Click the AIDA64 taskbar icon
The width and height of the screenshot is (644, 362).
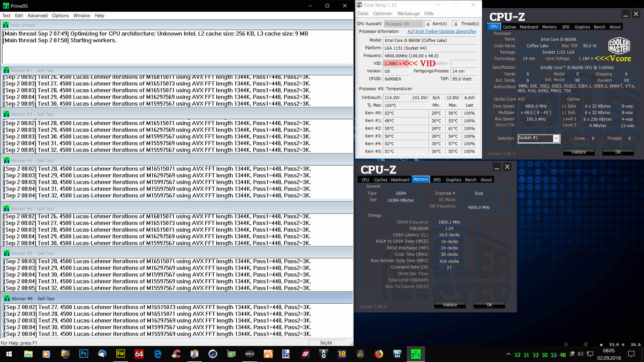pyautogui.click(x=139, y=354)
